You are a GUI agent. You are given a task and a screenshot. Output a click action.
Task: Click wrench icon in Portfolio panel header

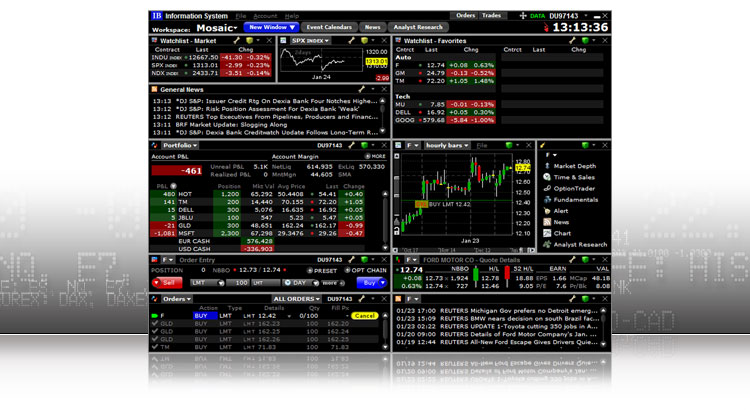point(352,145)
